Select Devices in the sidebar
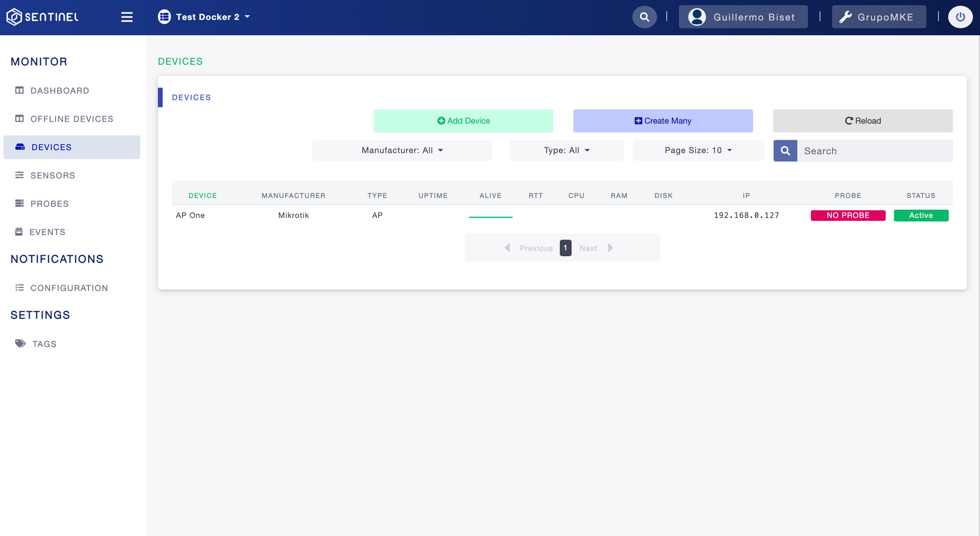 pyautogui.click(x=72, y=147)
